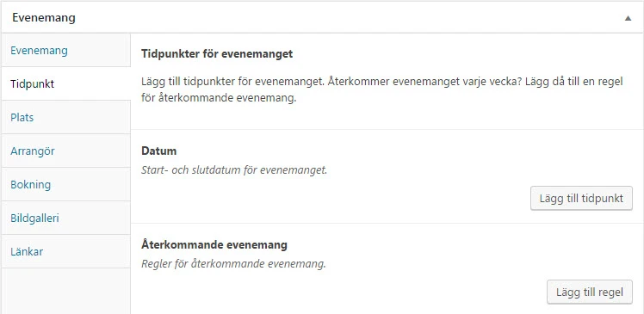
Task: Open the Bokning tab
Action: 65,185
